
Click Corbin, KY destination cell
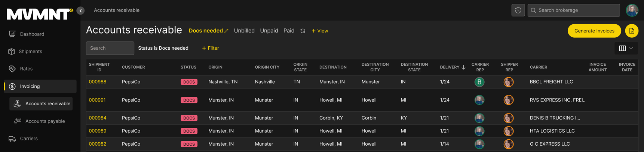[331, 118]
